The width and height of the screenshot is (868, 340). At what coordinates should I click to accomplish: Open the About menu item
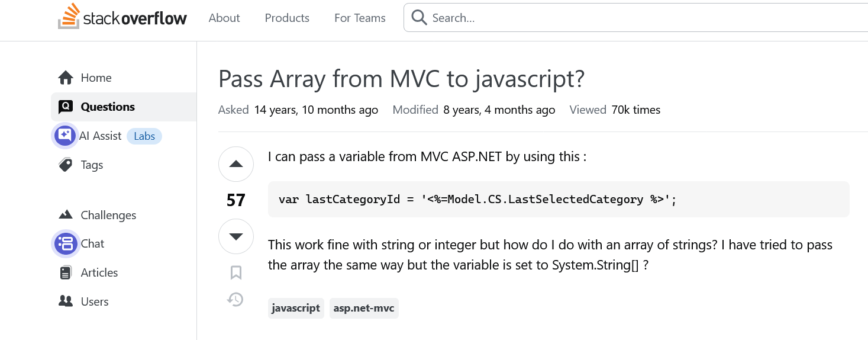pos(224,18)
